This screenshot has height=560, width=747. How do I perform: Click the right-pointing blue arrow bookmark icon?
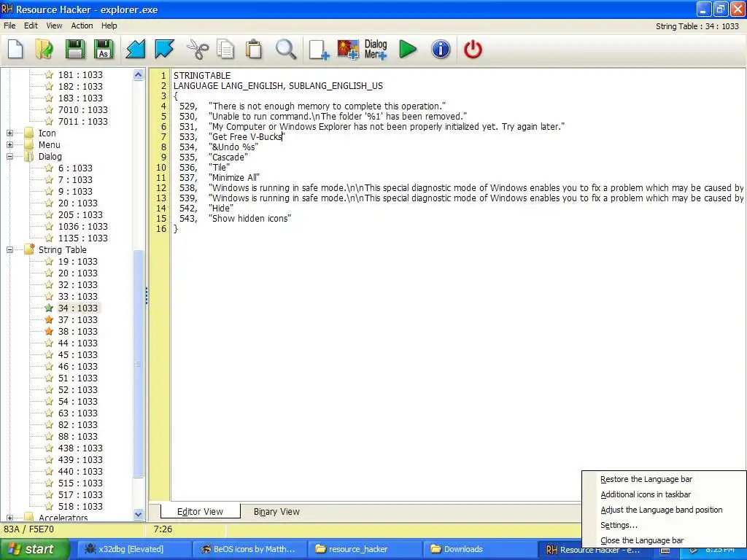tap(164, 49)
